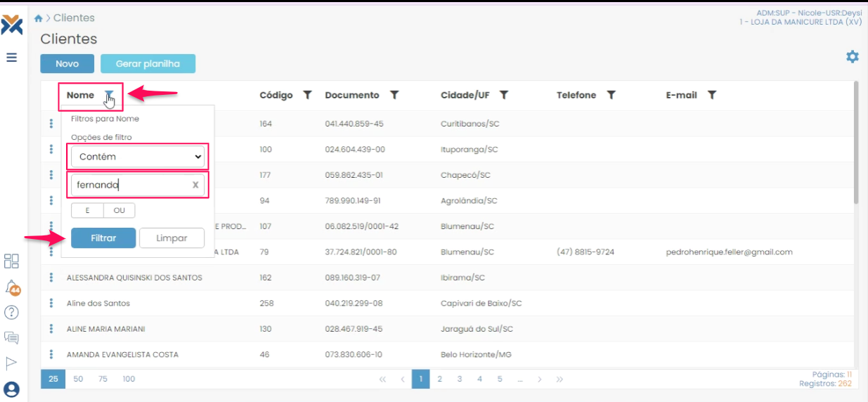The image size is (868, 402).
Task: Click the E-mail column filter icon
Action: coord(712,95)
